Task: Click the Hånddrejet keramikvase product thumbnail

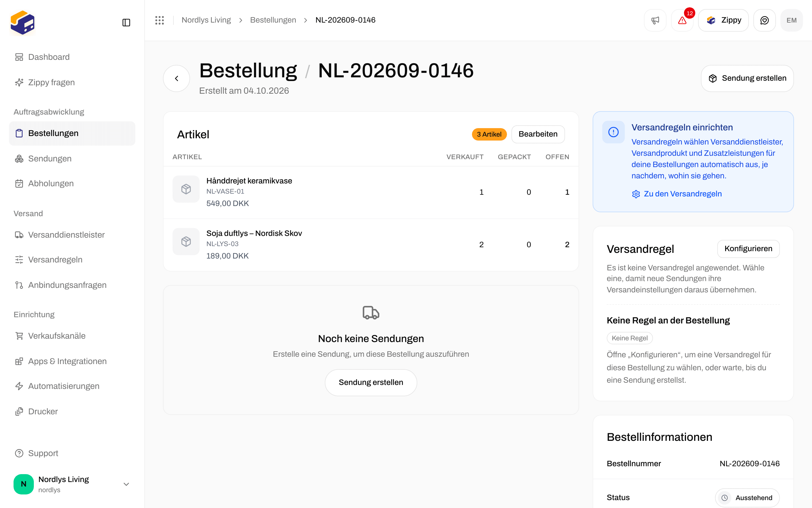Action: [x=186, y=189]
